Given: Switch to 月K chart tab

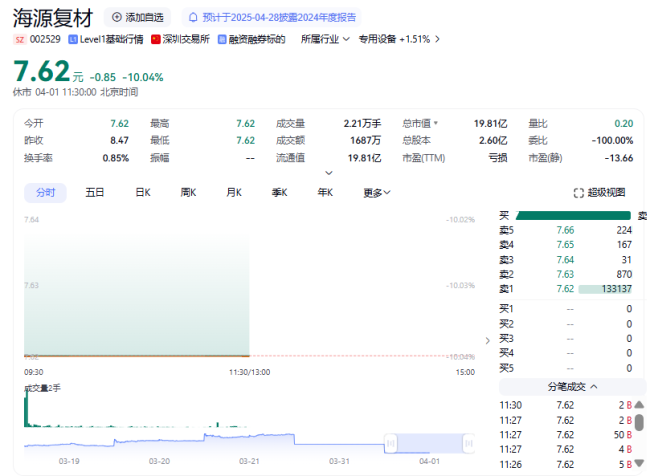Looking at the screenshot, I should pyautogui.click(x=234, y=193).
